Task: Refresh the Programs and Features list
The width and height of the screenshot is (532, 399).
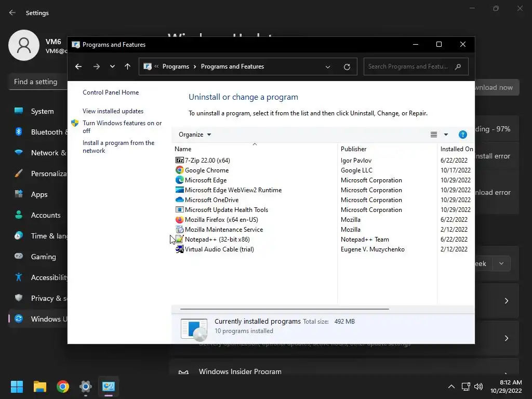Action: coord(347,67)
